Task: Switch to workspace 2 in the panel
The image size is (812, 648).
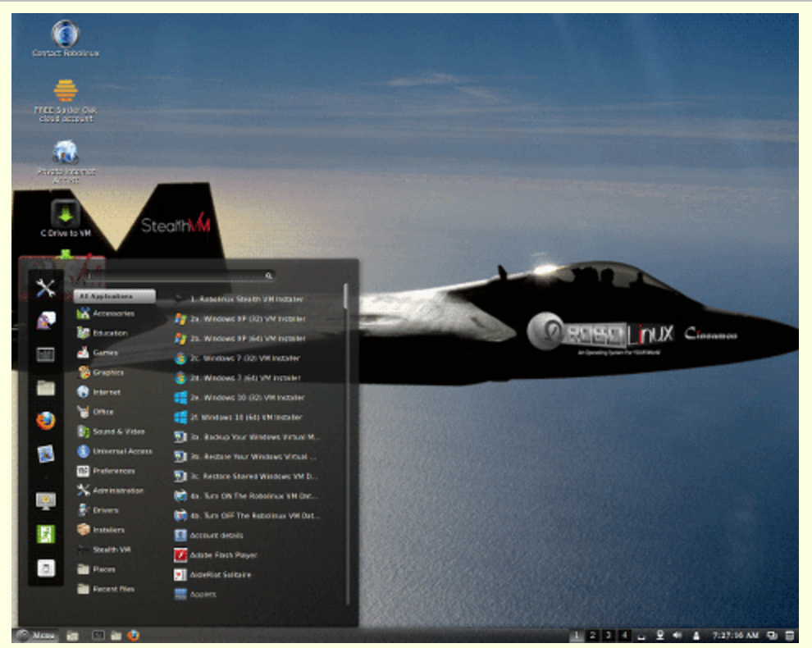Action: 593,635
